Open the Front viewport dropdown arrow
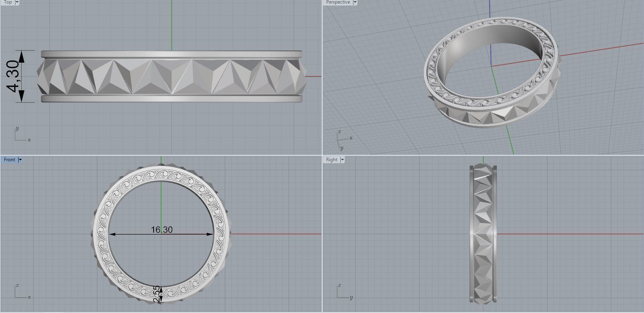Image resolution: width=644 pixels, height=313 pixels. pos(20,160)
